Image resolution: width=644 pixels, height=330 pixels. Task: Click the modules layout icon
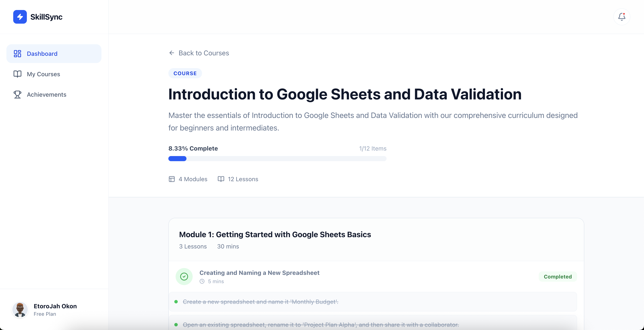click(172, 179)
